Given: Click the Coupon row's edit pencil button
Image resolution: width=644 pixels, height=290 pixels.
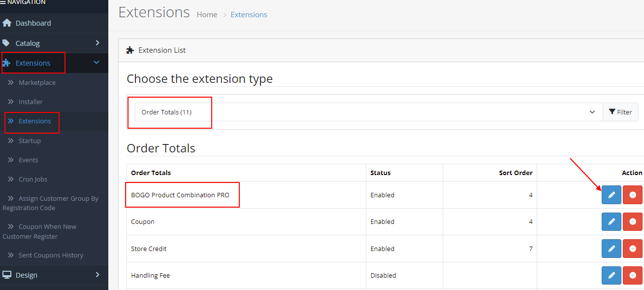Looking at the screenshot, I should pos(612,221).
